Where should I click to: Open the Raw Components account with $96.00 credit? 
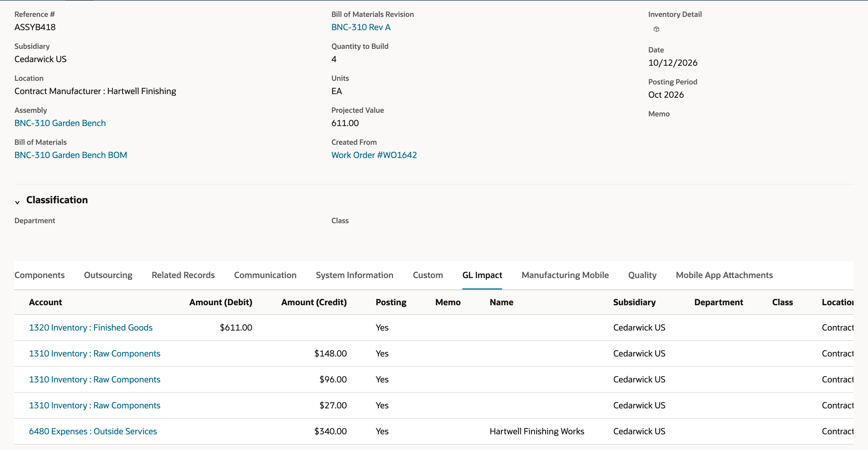(94, 379)
